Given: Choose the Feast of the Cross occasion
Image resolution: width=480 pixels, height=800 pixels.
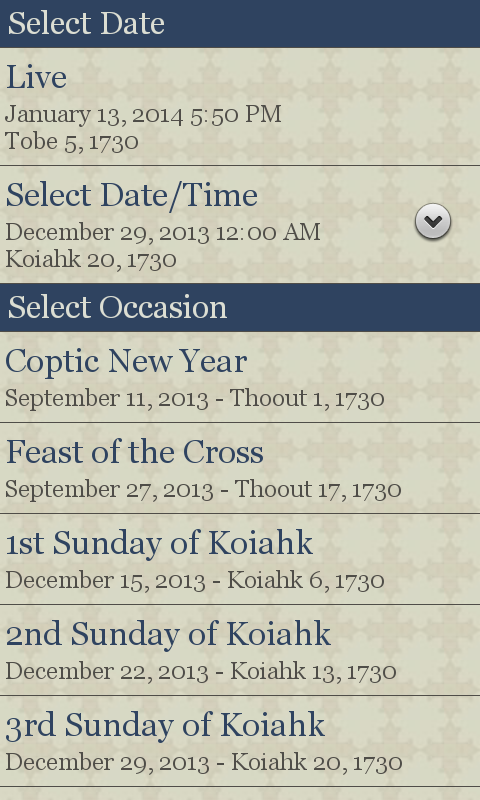Looking at the screenshot, I should (x=240, y=468).
